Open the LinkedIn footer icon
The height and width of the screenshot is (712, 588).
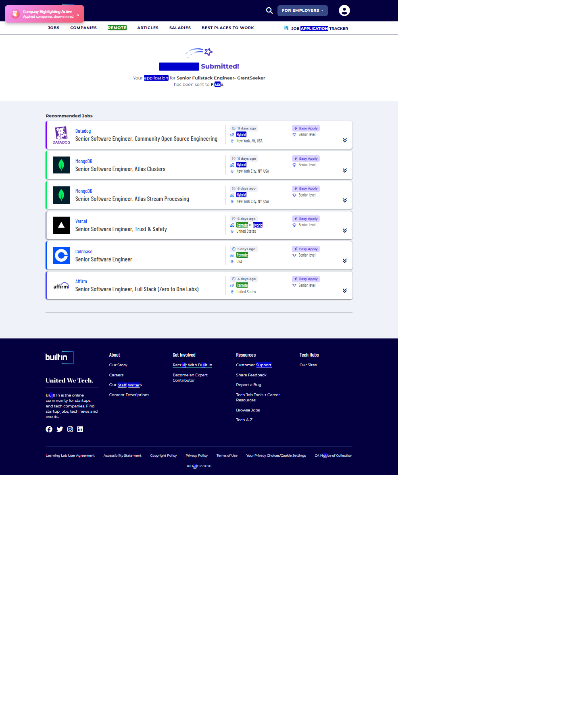80,429
